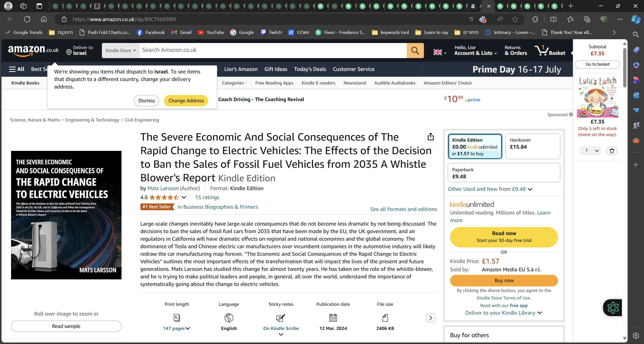Click the browser refresh icon
Screen dimensions: 644x344
click(x=27, y=19)
